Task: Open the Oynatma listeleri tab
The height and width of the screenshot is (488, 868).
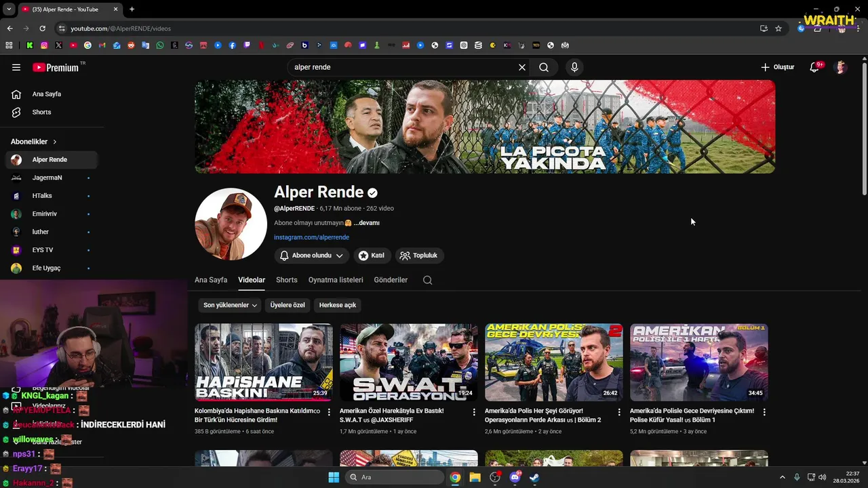Action: tap(336, 280)
